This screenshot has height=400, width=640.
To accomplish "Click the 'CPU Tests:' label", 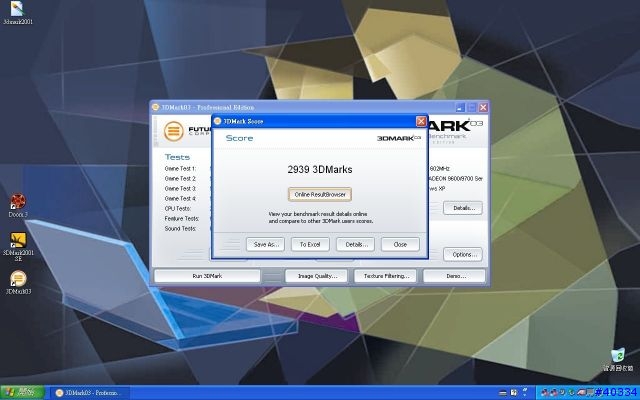I will pos(178,208).
